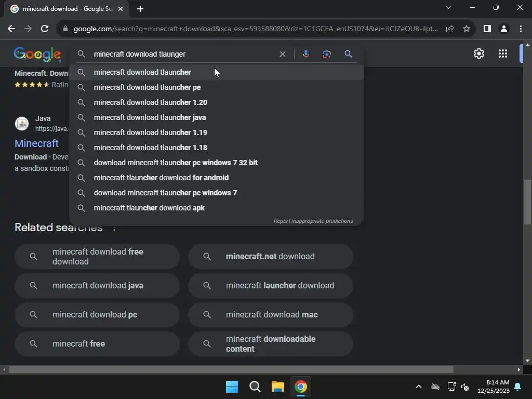The image size is (532, 399).
Task: Open Google quick settings gear
Action: coord(478,54)
